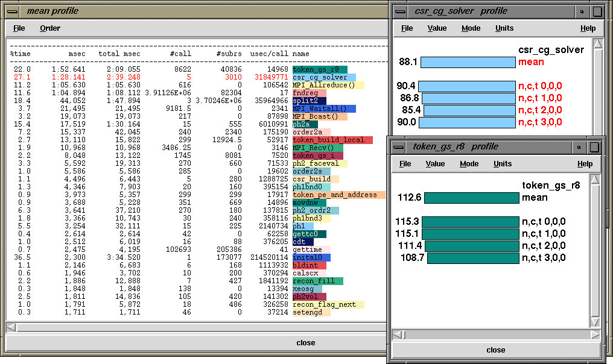613x364 pixels.
Task: Click the mean profile horizontal scrollbar
Action: [x=202, y=327]
